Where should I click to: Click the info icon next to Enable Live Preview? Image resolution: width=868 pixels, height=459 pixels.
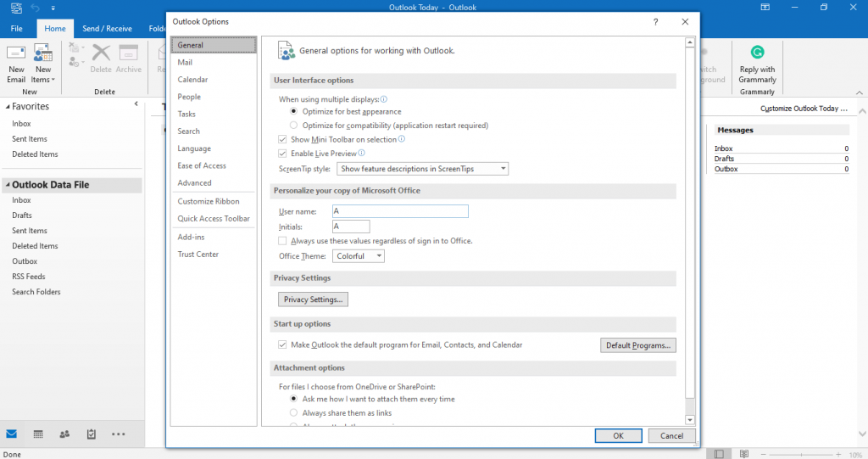pos(361,153)
